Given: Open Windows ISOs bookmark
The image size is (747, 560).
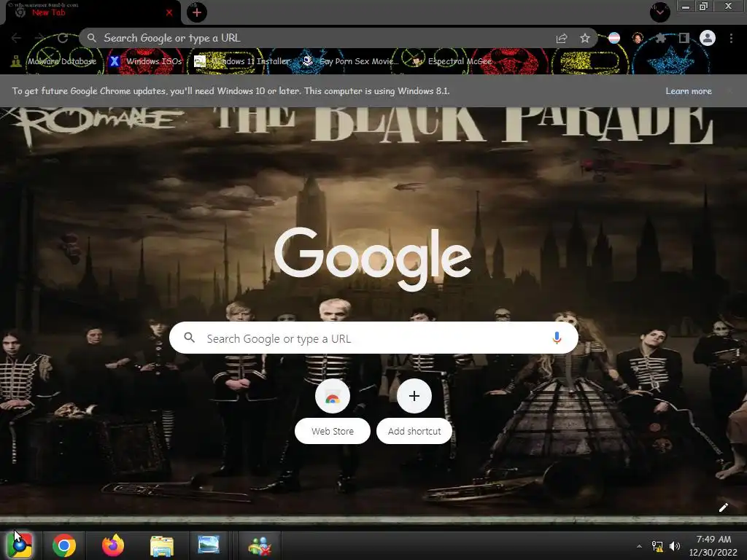Looking at the screenshot, I should pyautogui.click(x=146, y=61).
